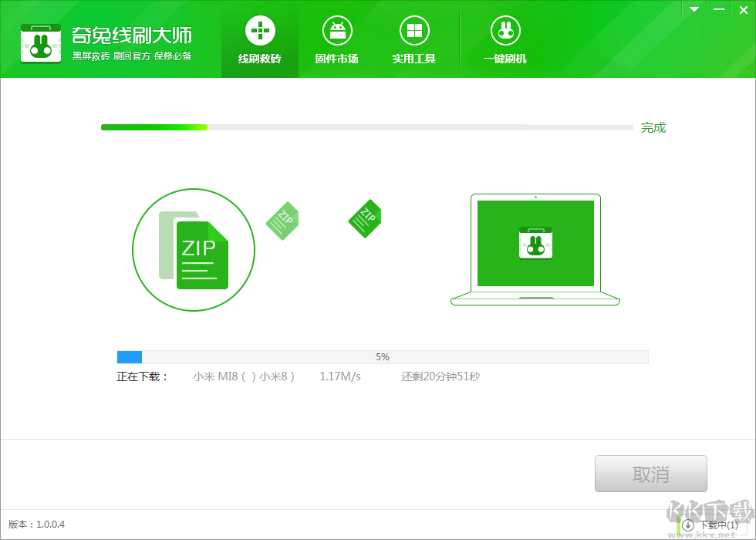The width and height of the screenshot is (756, 540).
Task: Click the 线刷救砖 tab icon
Action: click(x=260, y=31)
